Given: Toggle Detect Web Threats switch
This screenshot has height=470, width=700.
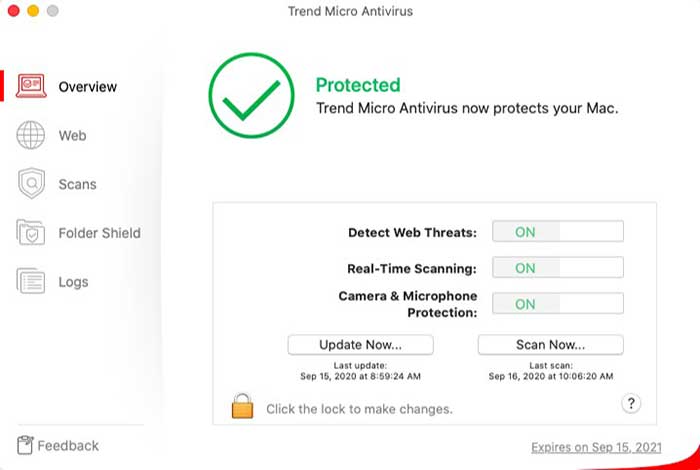Looking at the screenshot, I should [x=557, y=232].
